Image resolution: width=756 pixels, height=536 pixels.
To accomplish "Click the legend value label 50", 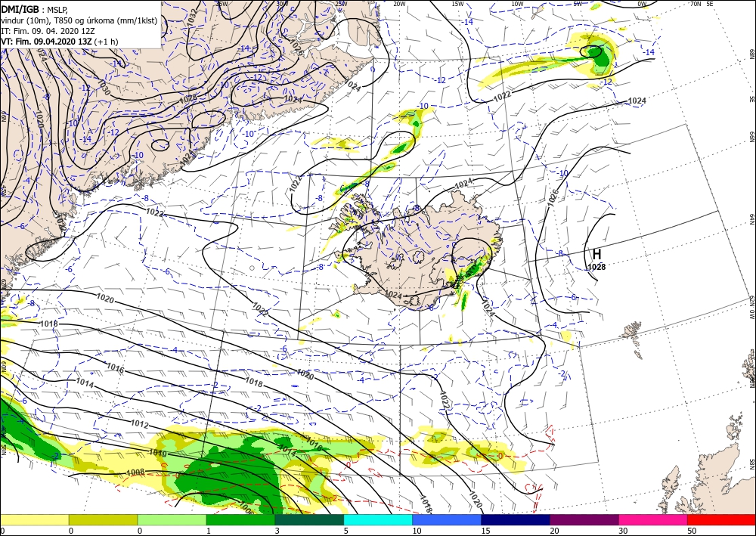I will (x=692, y=531).
